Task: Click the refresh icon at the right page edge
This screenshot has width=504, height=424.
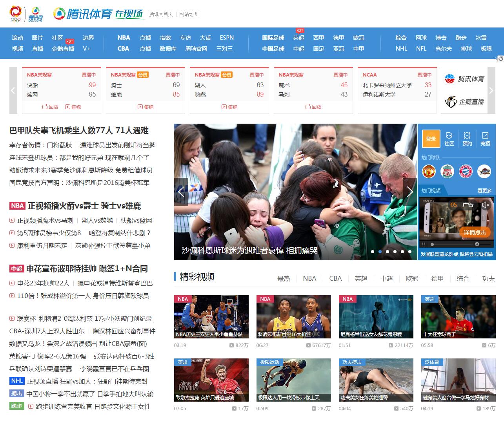Action: click(x=500, y=59)
